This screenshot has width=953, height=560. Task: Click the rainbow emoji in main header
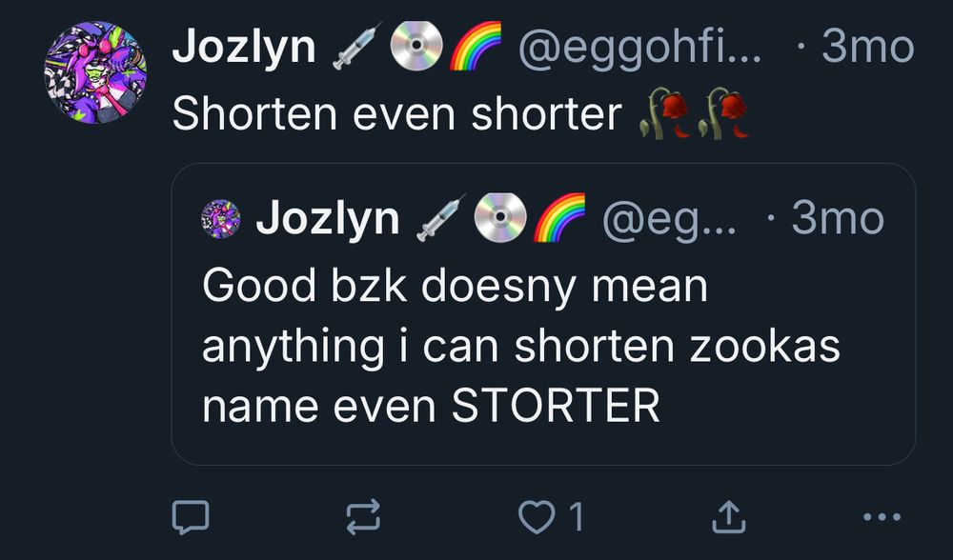(476, 46)
